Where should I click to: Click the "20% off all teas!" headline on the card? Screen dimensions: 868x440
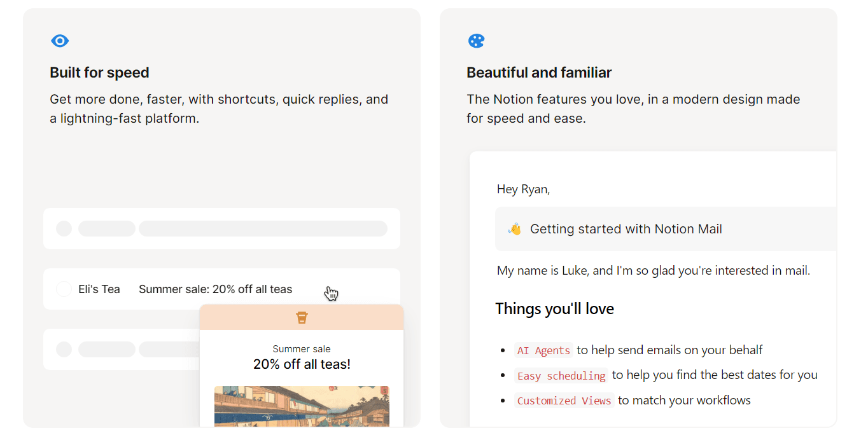302,364
